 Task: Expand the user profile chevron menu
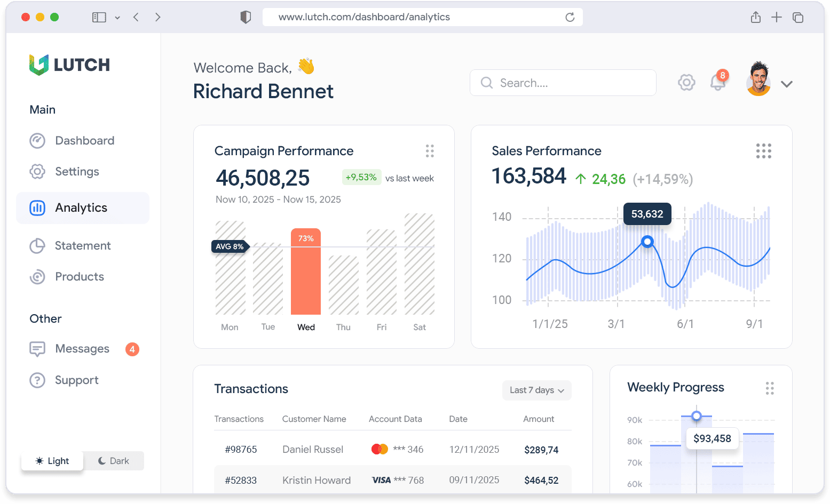coord(786,84)
